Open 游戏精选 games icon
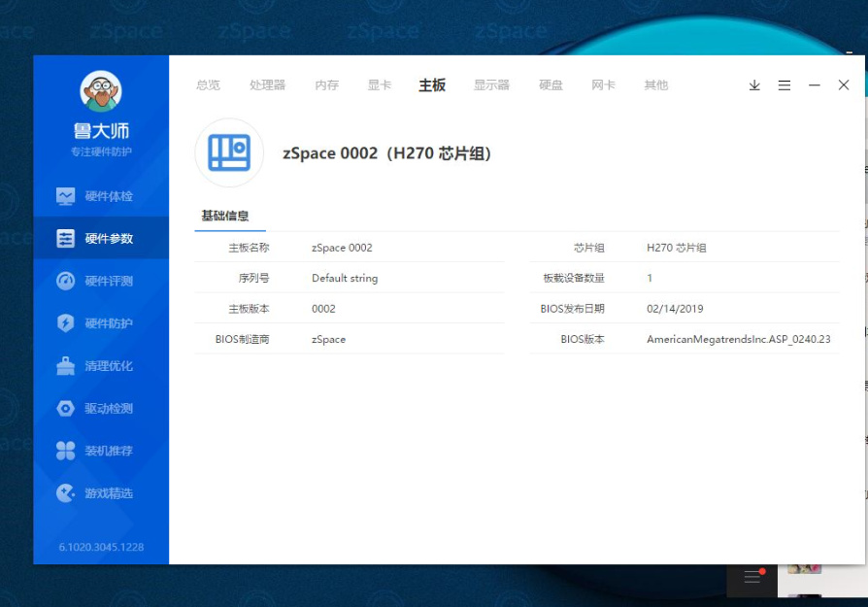The image size is (868, 607). (x=65, y=493)
